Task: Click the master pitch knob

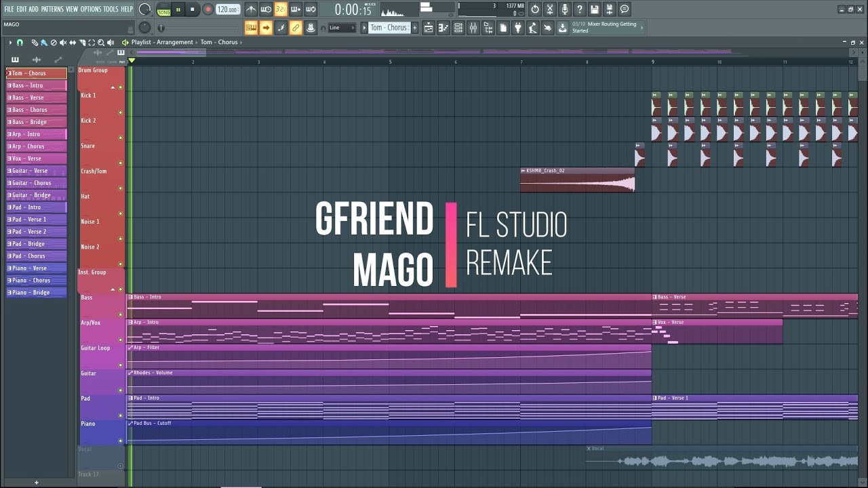Action: (144, 28)
